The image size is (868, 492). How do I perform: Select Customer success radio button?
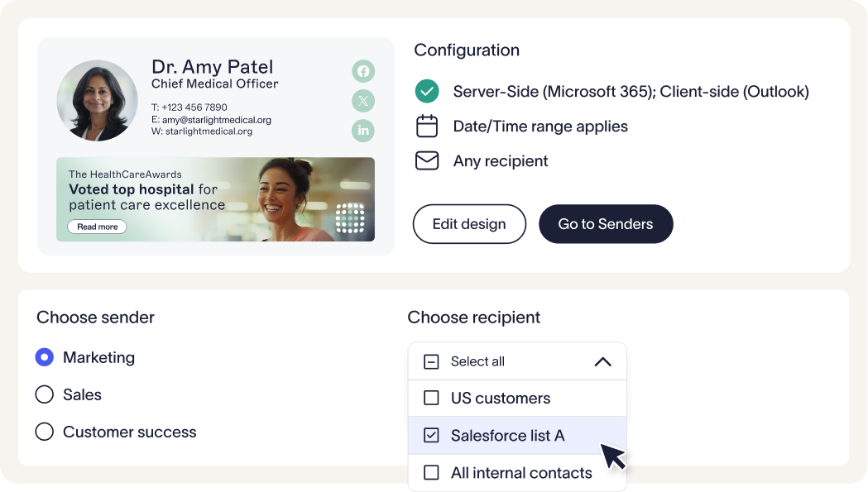tap(45, 432)
